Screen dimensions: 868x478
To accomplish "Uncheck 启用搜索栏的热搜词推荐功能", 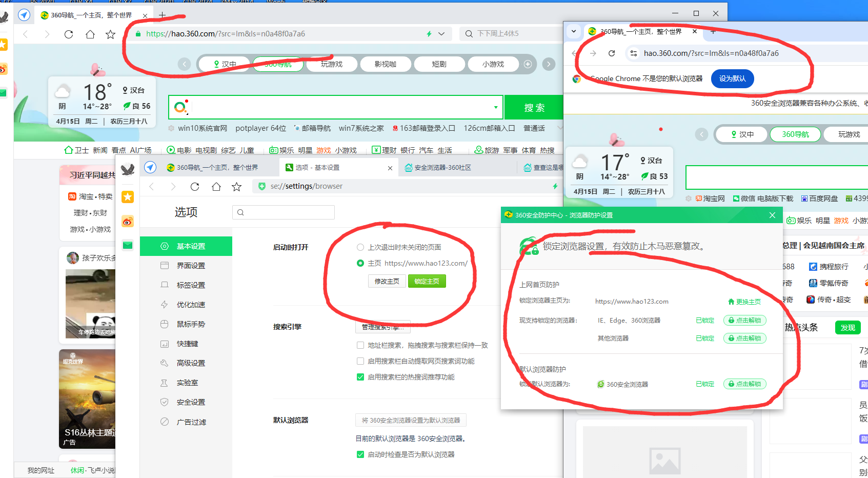I will (x=360, y=377).
